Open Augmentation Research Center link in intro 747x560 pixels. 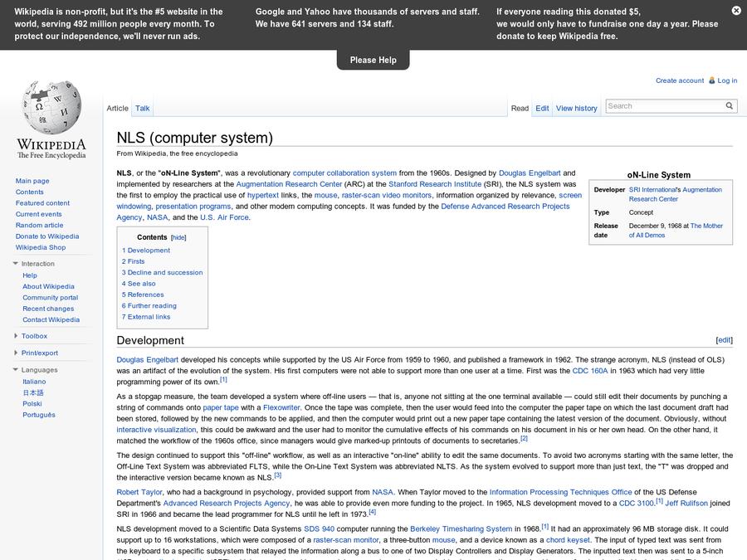coord(289,184)
